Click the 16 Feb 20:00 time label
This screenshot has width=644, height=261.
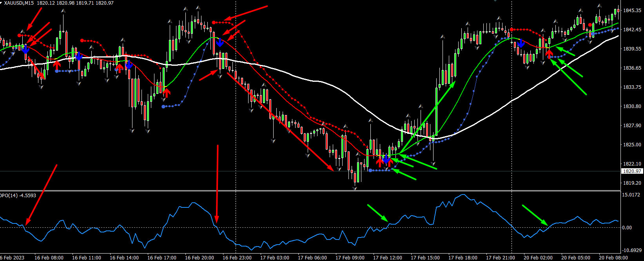(x=200, y=258)
